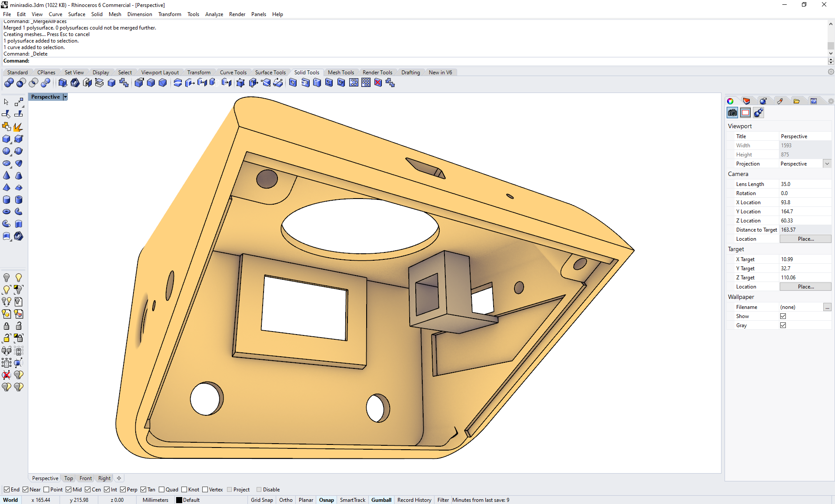Viewport: 835px width, 504px height.
Task: Uncheck the Gray wallpaper option
Action: point(783,325)
